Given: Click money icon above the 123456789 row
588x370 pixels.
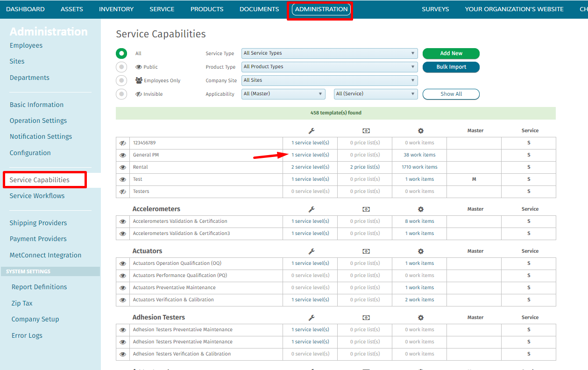Looking at the screenshot, I should (x=366, y=131).
